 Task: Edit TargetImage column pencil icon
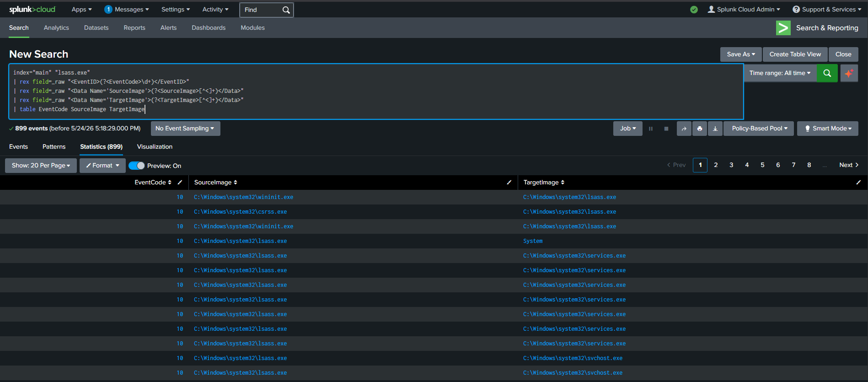[x=858, y=182]
